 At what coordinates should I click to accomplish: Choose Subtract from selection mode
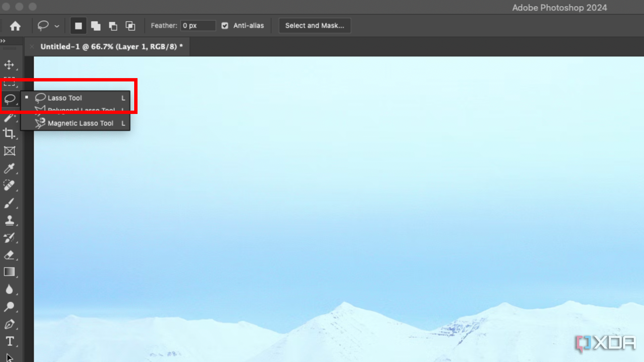coord(113,26)
